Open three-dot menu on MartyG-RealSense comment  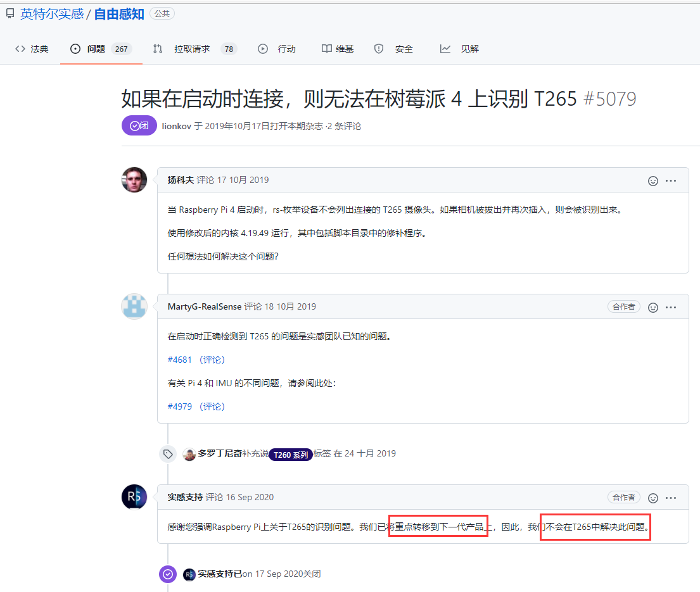[x=670, y=307]
